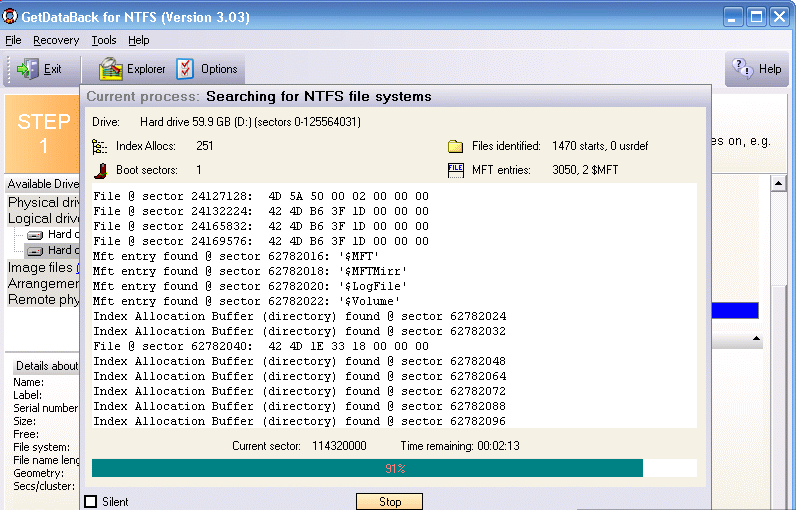The height and width of the screenshot is (510, 796).
Task: Open Options from the toolbar
Action: click(186, 69)
